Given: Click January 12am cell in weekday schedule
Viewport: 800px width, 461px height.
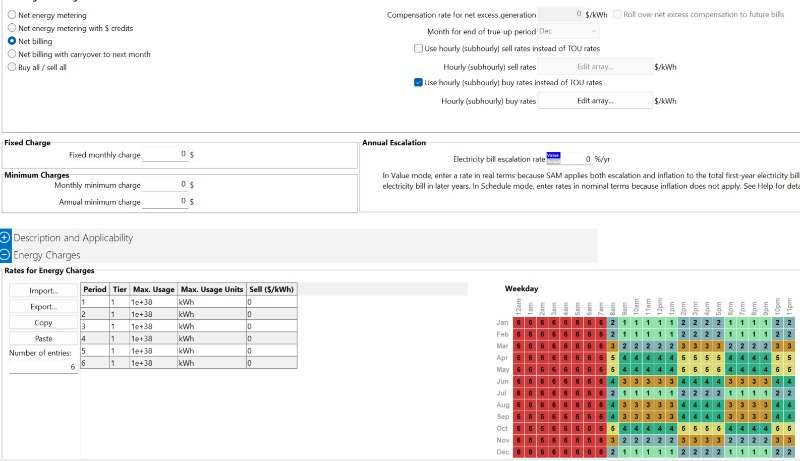Looking at the screenshot, I should click(x=519, y=323).
